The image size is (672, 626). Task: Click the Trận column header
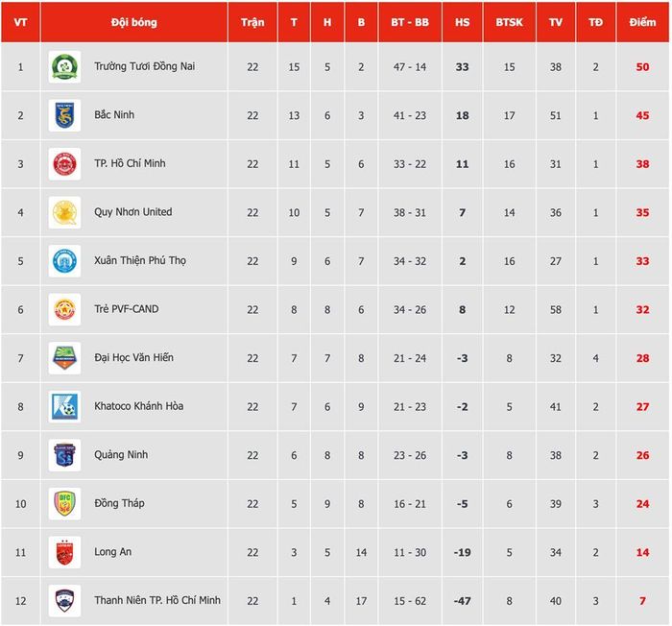tap(252, 22)
